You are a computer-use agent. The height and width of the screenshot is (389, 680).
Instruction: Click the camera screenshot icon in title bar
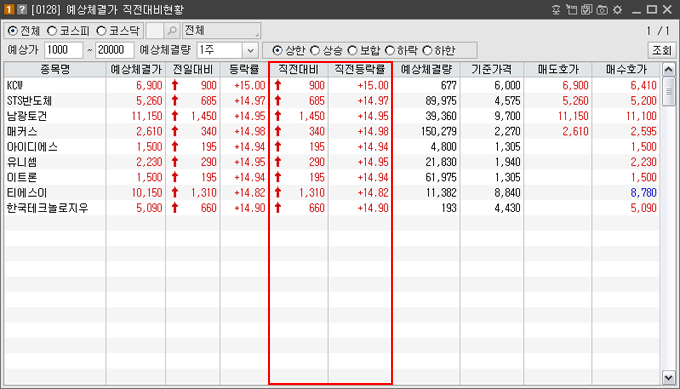point(602,10)
